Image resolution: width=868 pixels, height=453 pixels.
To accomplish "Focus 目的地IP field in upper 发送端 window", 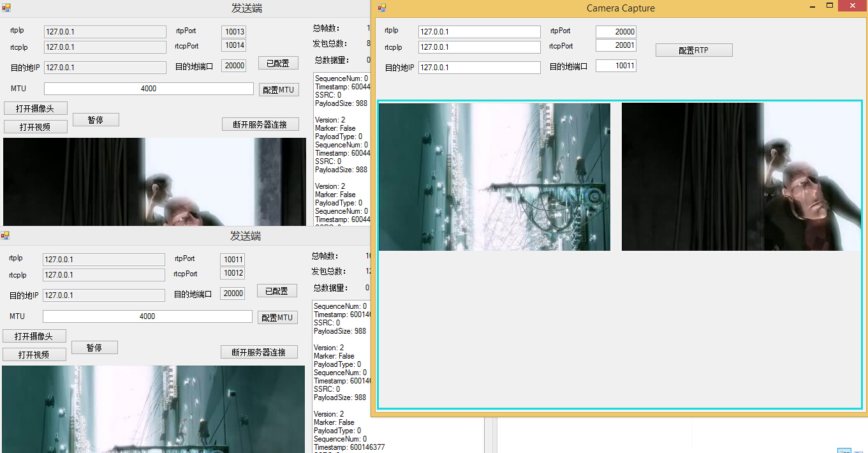I will click(x=105, y=68).
